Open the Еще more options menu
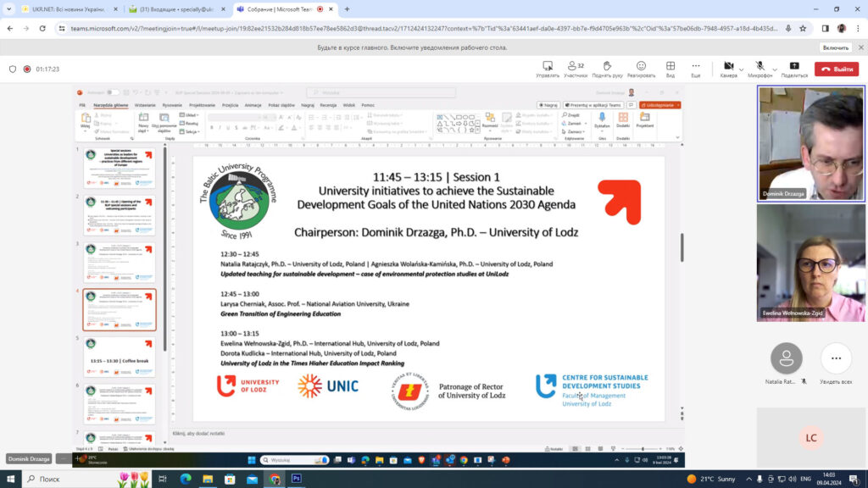Screen dimensions: 868x488 695,69
